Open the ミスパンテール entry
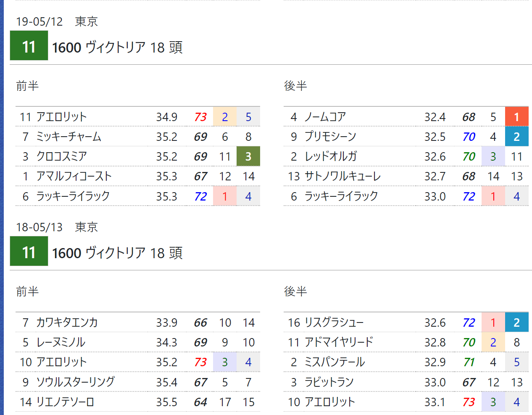The image size is (532, 415). click(x=334, y=362)
